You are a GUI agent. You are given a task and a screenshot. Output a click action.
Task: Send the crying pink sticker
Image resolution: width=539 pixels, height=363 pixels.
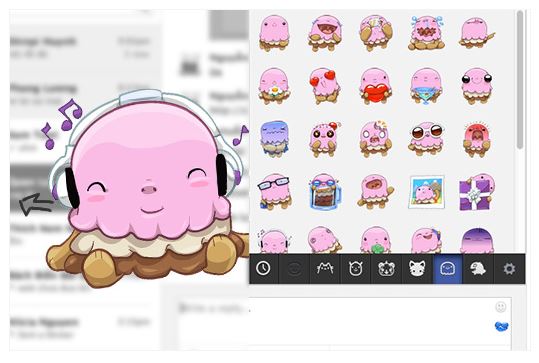point(426,33)
